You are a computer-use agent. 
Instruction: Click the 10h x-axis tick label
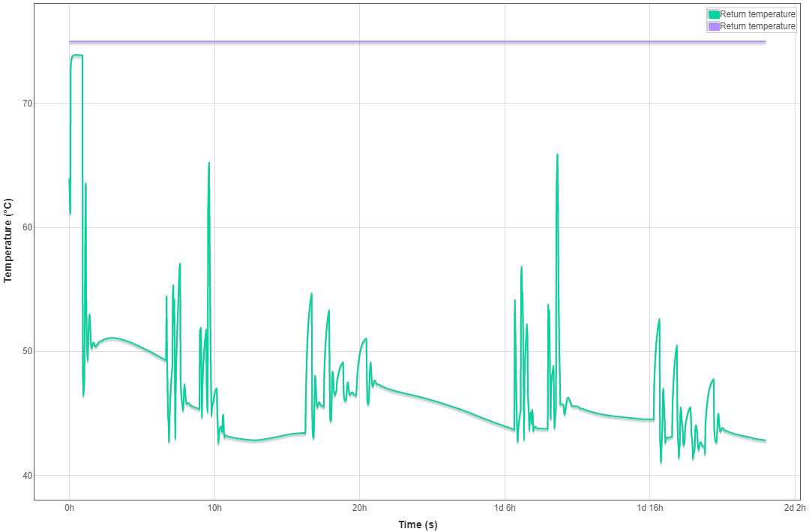[x=214, y=508]
